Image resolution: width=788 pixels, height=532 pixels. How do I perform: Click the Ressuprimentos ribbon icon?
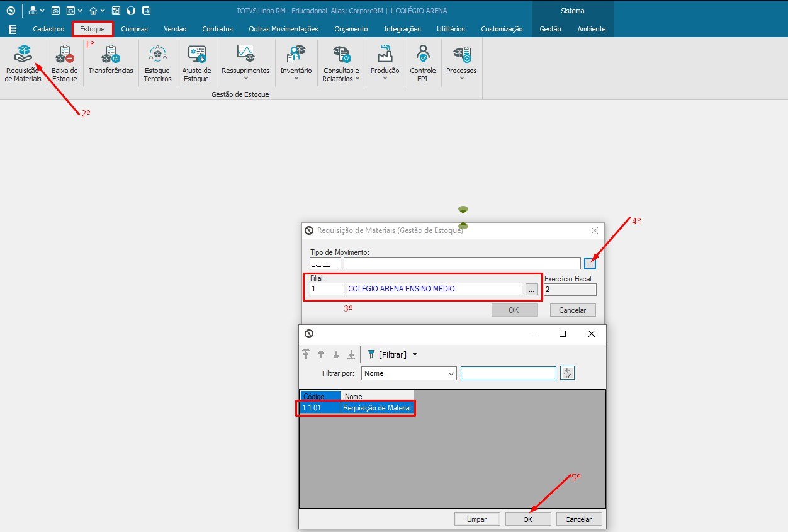point(245,60)
